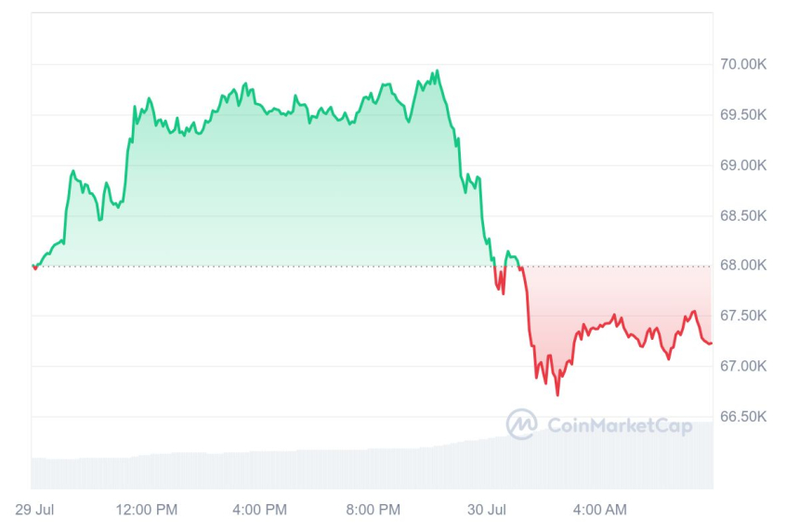This screenshot has width=799, height=532.
Task: Click the 30 Jul date label
Action: 486,509
